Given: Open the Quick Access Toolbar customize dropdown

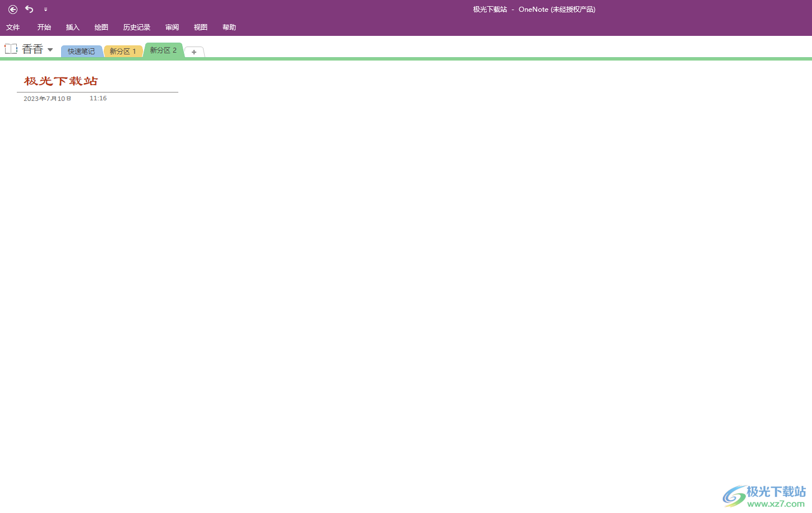Looking at the screenshot, I should pos(45,10).
